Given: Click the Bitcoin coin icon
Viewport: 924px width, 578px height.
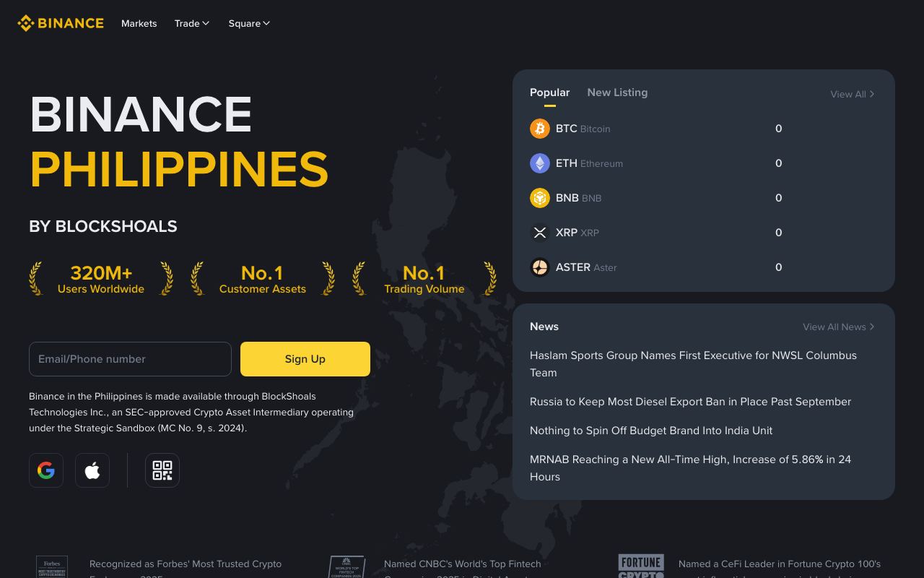Looking at the screenshot, I should click(x=540, y=129).
